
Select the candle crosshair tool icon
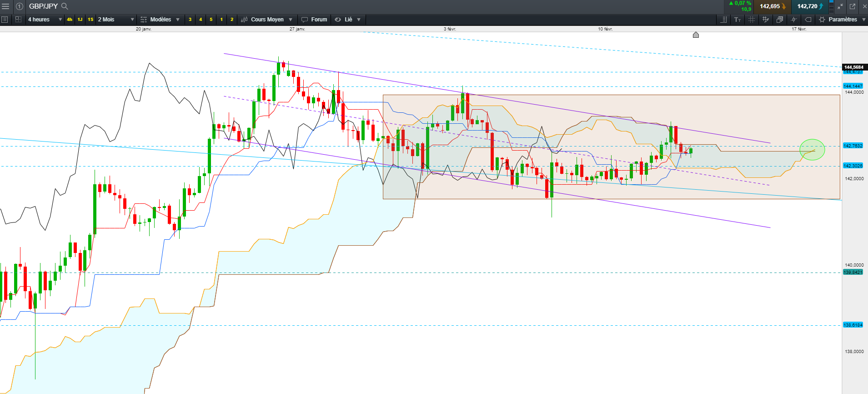[794, 20]
